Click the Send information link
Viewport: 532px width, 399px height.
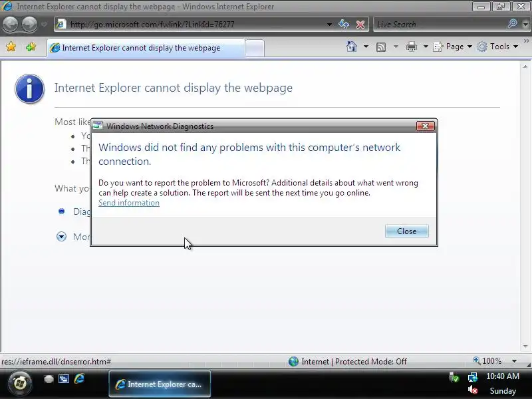pos(129,203)
